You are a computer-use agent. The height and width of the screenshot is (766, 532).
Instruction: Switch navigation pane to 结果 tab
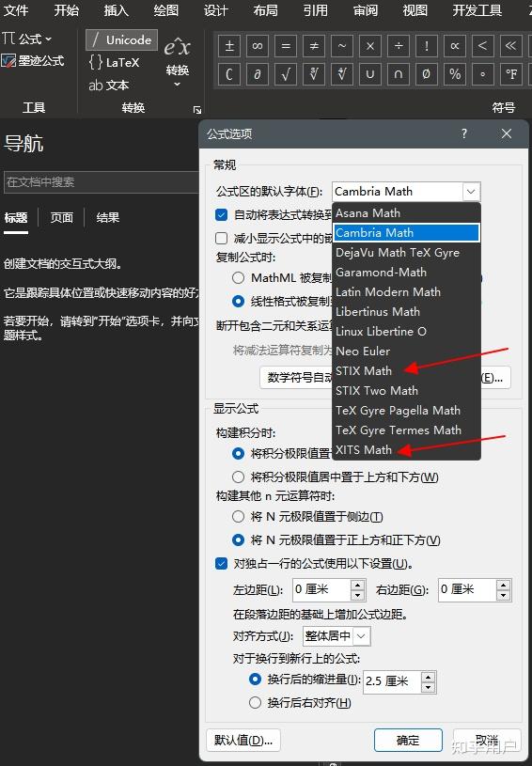107,217
